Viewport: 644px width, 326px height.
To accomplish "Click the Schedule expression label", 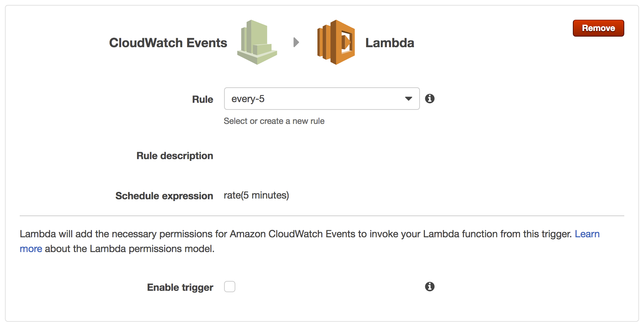I will (x=164, y=196).
